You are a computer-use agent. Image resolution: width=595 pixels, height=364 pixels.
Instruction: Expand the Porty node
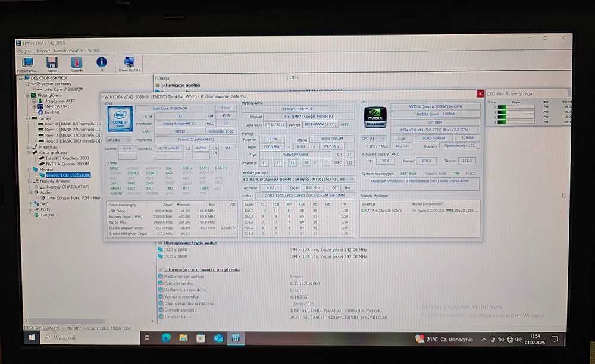pos(30,209)
